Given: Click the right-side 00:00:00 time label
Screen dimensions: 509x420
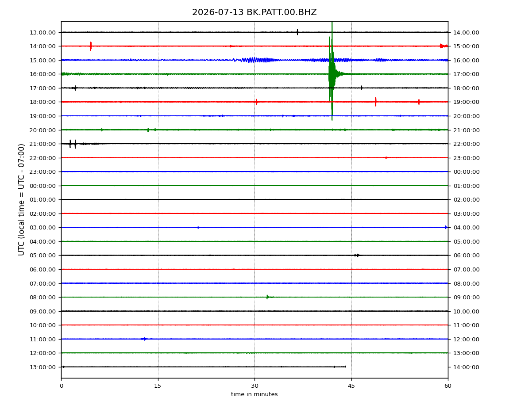Looking at the screenshot, I should tap(466, 172).
